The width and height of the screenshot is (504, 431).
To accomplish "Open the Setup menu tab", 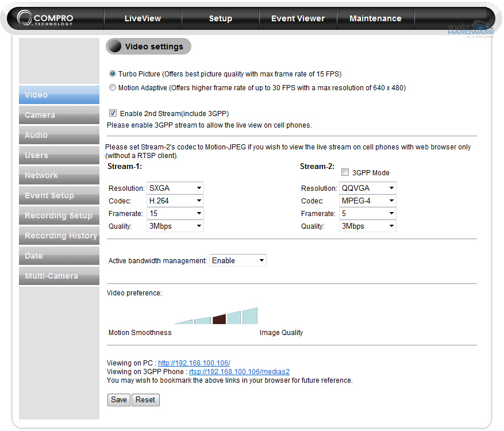I will [x=220, y=18].
